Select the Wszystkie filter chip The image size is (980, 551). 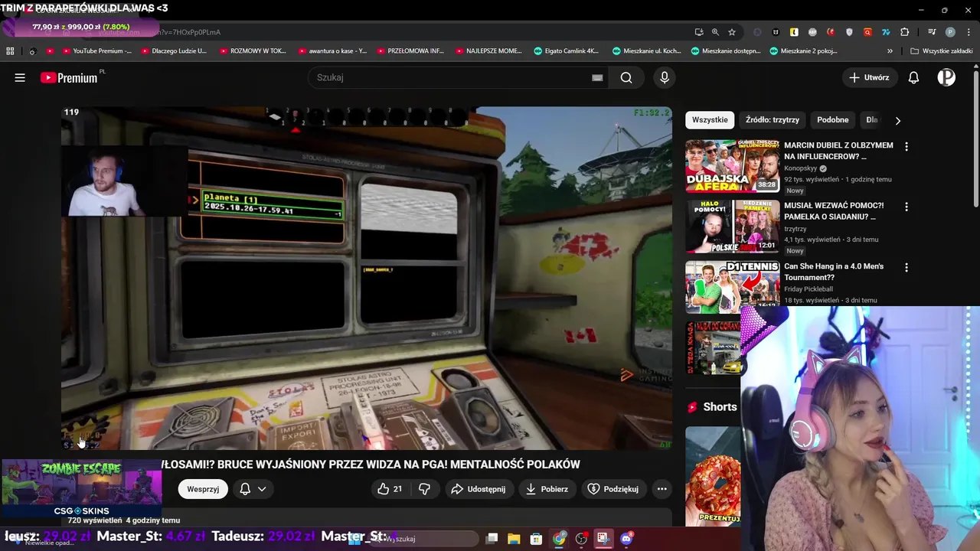pos(710,120)
